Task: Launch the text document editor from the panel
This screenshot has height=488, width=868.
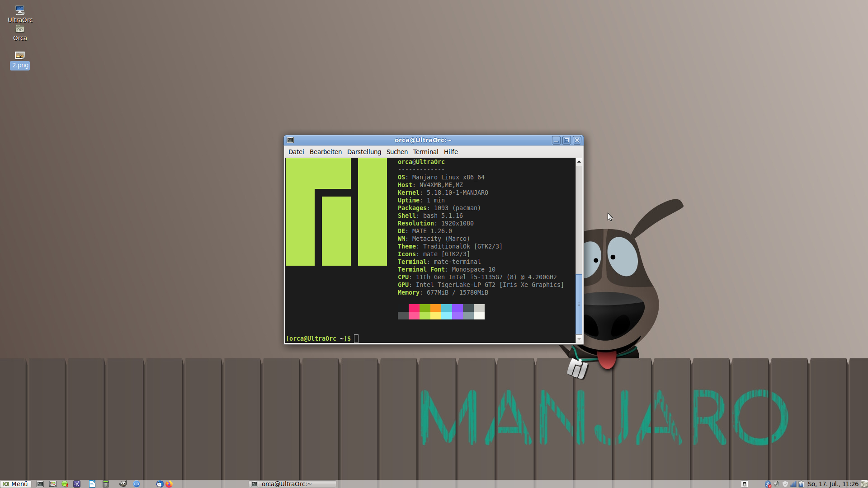Action: pyautogui.click(x=92, y=484)
